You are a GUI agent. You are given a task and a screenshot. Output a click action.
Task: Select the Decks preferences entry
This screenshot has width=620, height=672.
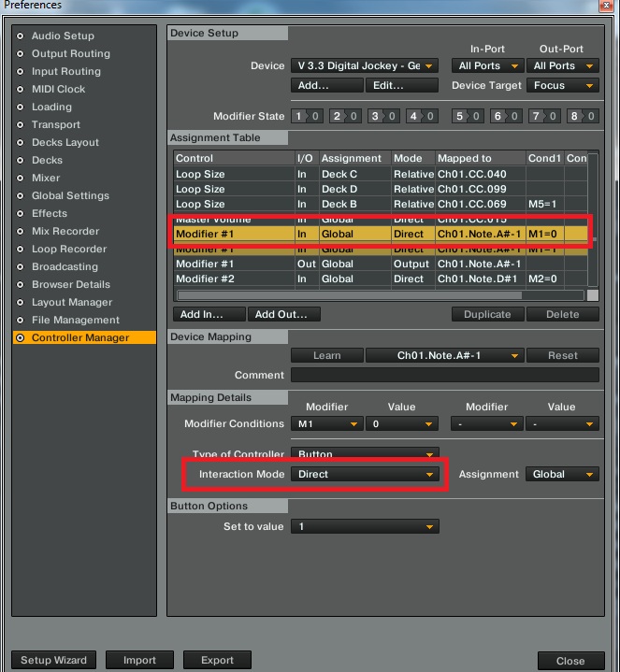47,160
